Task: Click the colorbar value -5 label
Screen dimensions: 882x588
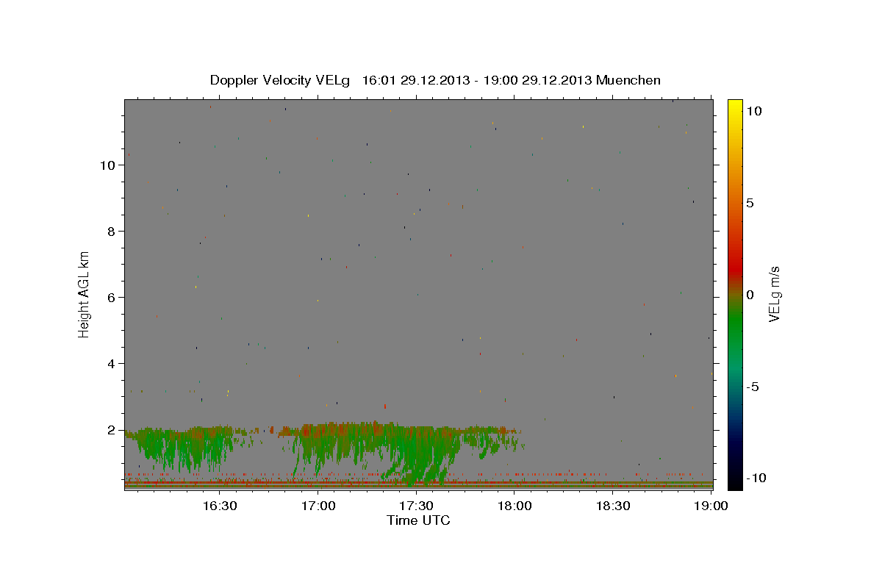Action: [752, 387]
